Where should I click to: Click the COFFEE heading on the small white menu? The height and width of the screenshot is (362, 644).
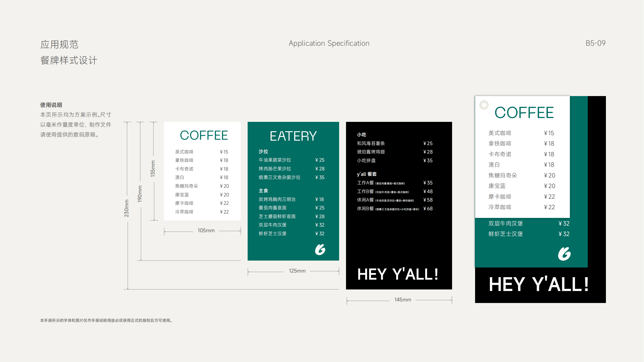click(204, 135)
